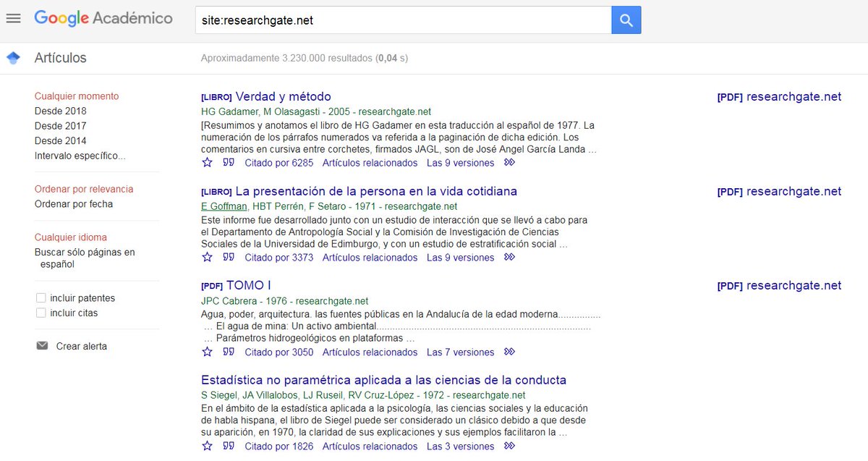868x461 pixels.
Task: Expand more options for 'TOMO I'
Action: tap(510, 352)
